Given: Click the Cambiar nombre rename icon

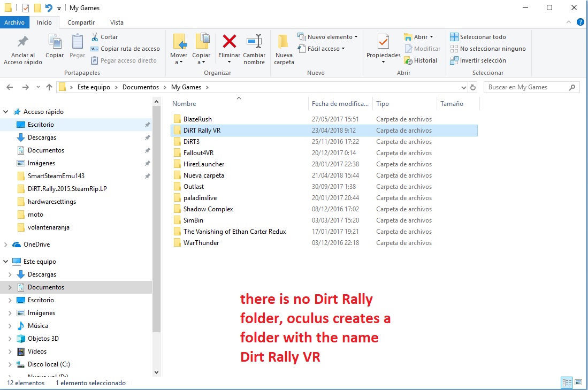Looking at the screenshot, I should pyautogui.click(x=254, y=42).
